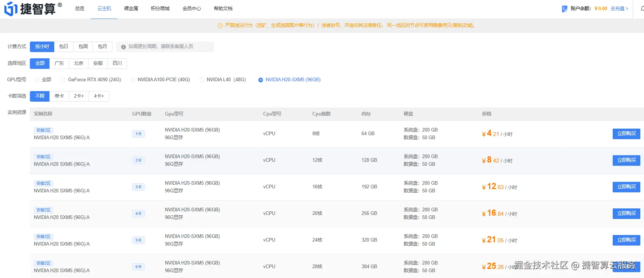Choose 不限 card count filter
This screenshot has width=644, height=278.
click(40, 96)
